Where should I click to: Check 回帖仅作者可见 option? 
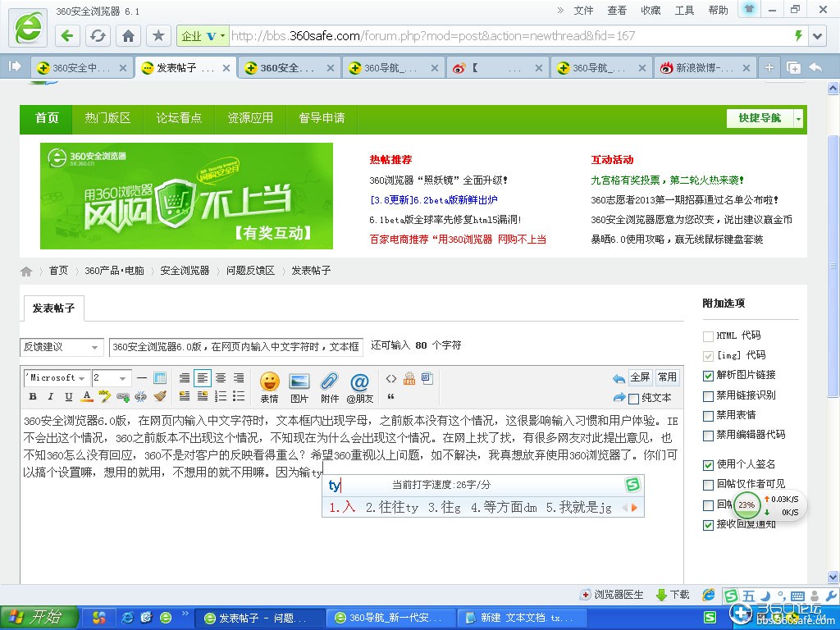click(708, 485)
